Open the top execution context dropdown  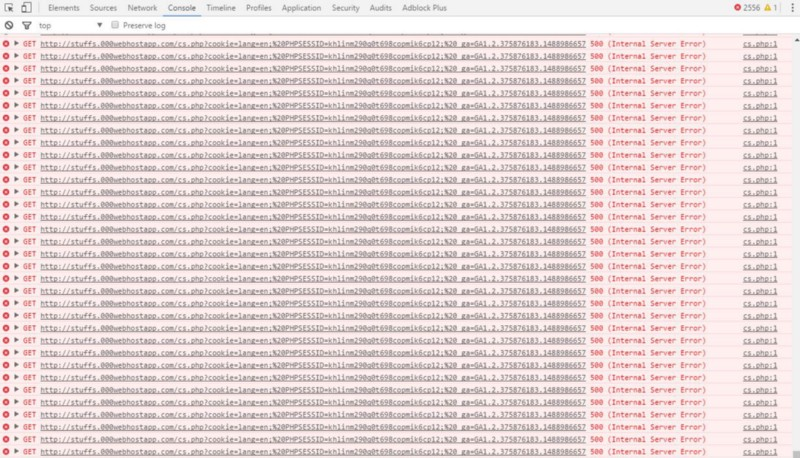pyautogui.click(x=70, y=25)
